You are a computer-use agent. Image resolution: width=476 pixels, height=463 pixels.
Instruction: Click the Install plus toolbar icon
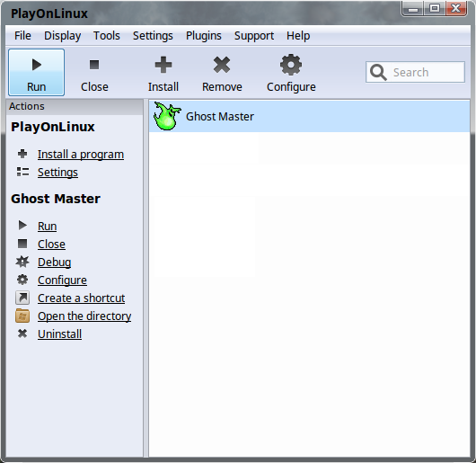coord(163,65)
